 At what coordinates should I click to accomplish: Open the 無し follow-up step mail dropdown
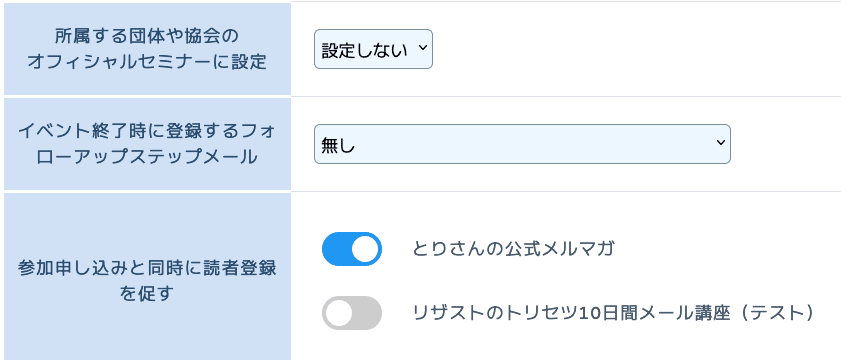[522, 144]
